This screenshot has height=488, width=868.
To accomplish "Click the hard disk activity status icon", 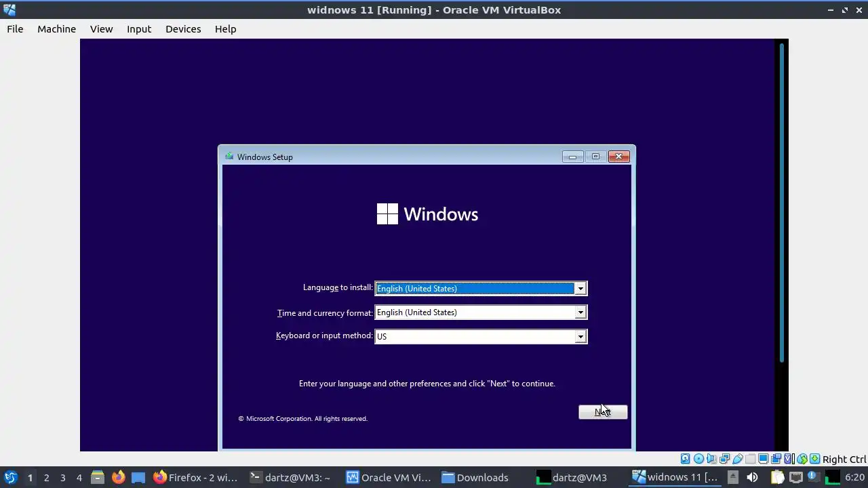I will 686,459.
